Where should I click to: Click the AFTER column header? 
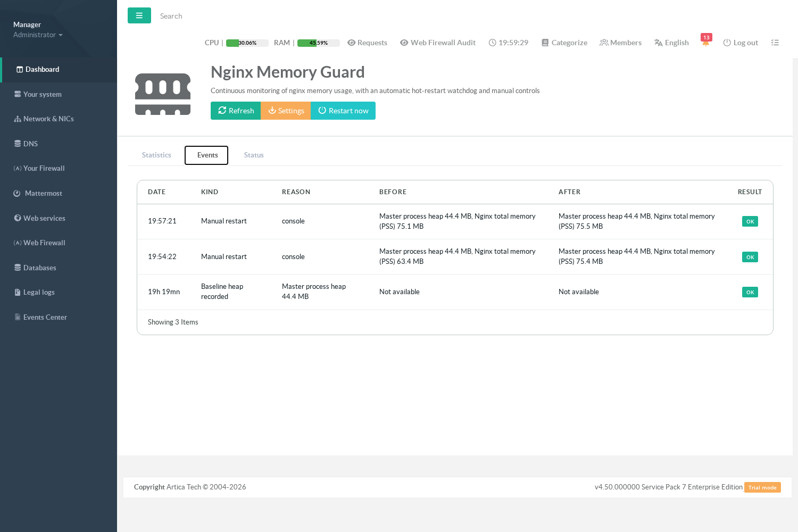click(569, 192)
